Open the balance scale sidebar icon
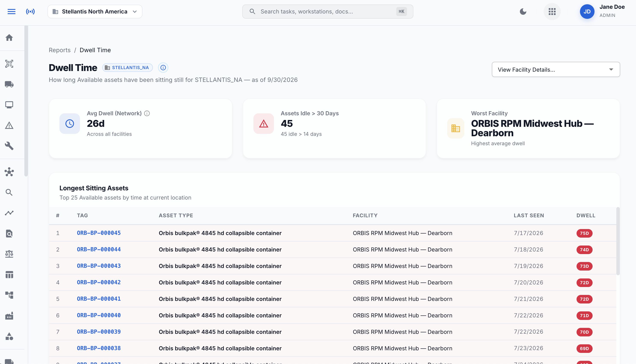 [9, 254]
